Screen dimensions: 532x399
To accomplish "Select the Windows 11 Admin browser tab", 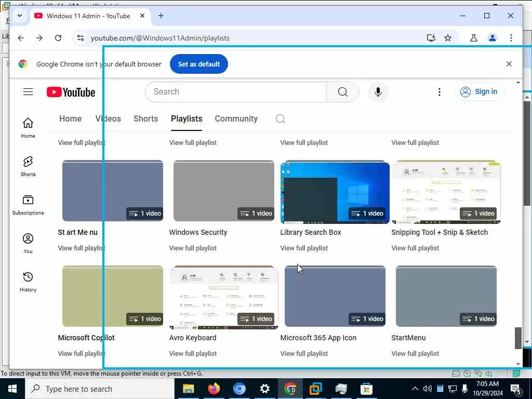I will click(90, 16).
